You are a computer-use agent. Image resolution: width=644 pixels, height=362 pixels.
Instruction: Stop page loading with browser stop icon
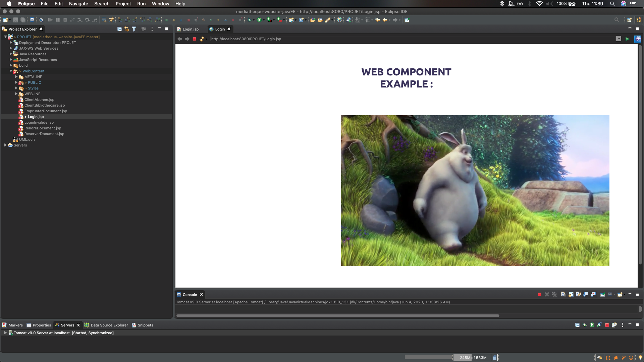(x=194, y=39)
